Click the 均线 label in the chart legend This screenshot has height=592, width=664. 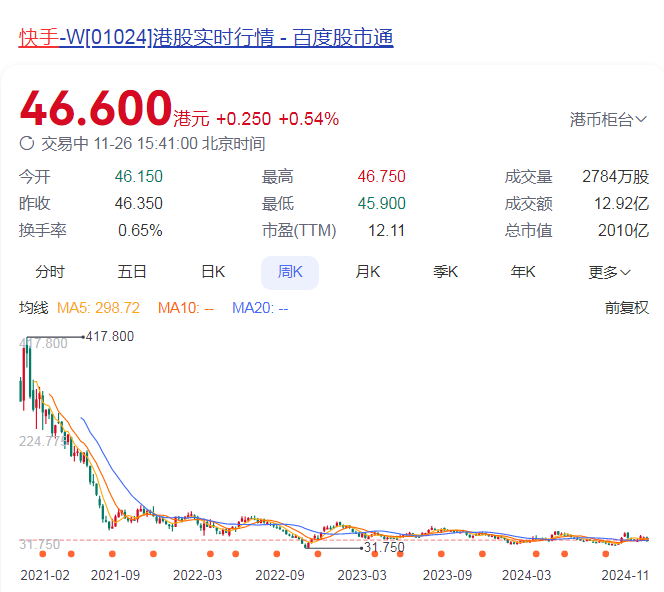pyautogui.click(x=33, y=308)
